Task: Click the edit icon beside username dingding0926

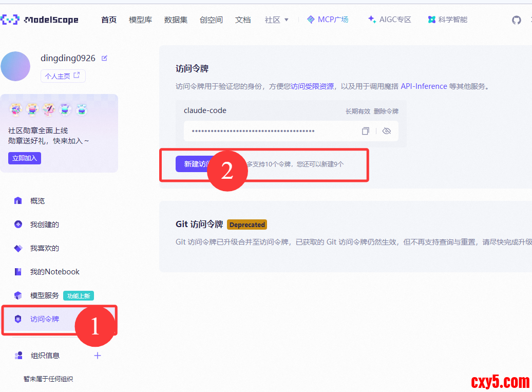Action: [105, 59]
